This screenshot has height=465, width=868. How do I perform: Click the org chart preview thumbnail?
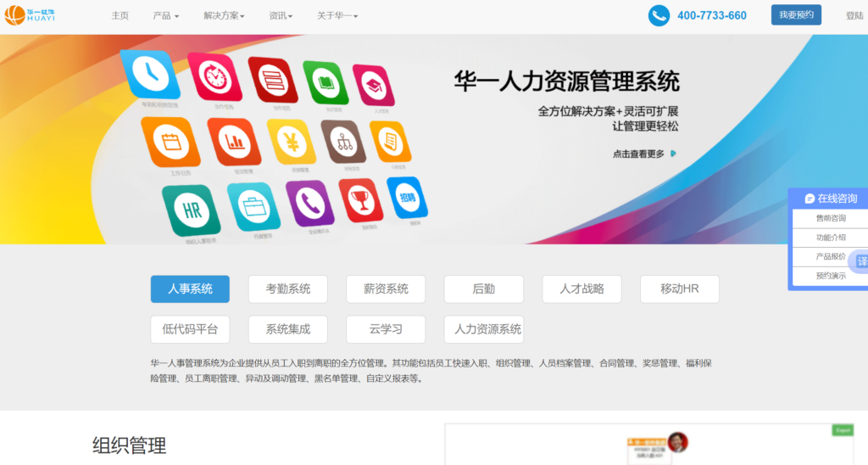[x=650, y=445]
